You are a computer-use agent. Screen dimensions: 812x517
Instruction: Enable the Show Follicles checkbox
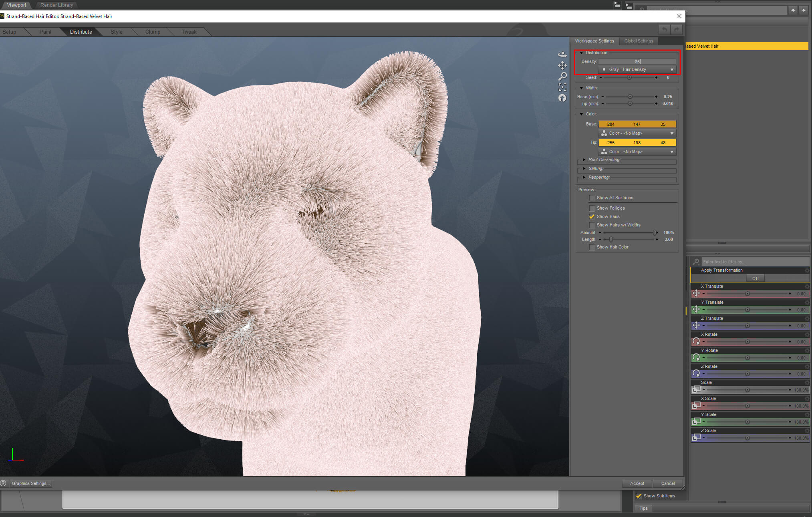point(592,208)
